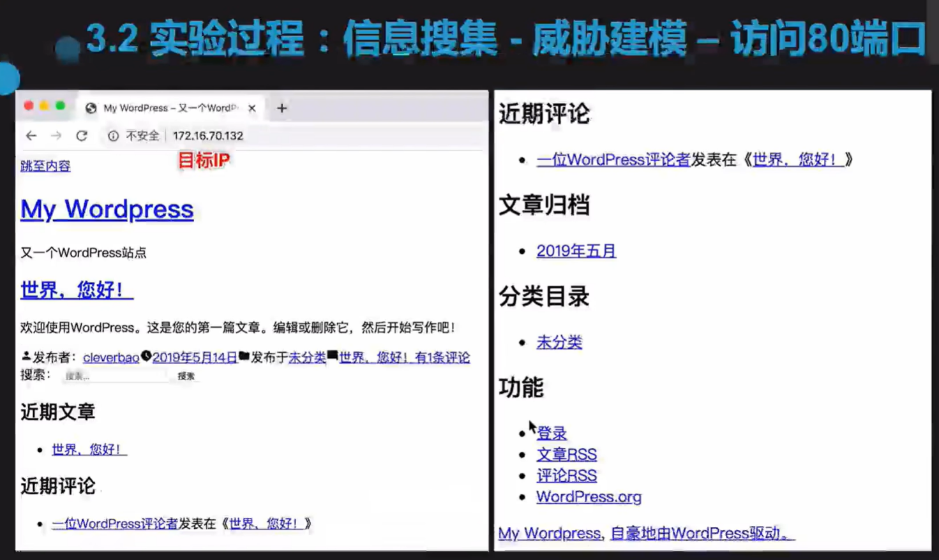Open the 评论RSS feed link
Image resolution: width=939 pixels, height=560 pixels.
[566, 475]
